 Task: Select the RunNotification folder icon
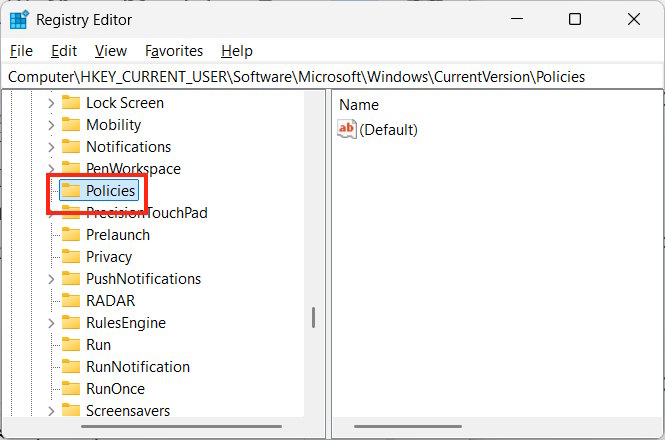pos(71,367)
